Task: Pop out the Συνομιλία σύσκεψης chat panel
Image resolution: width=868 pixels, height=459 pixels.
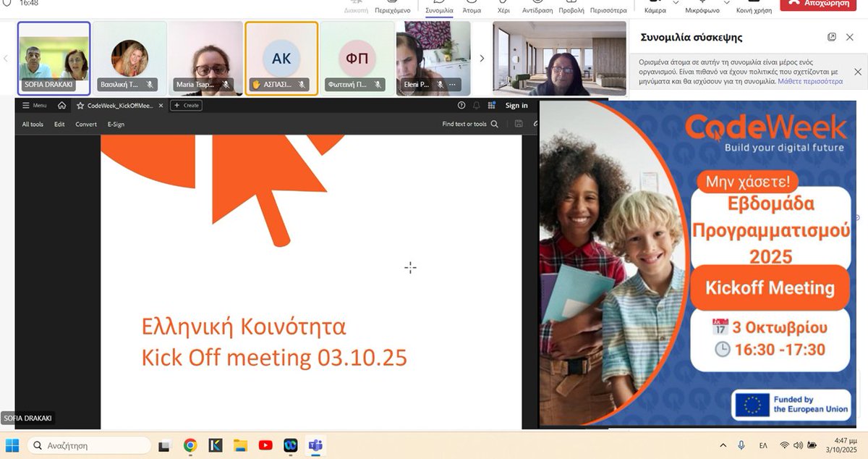Action: point(832,37)
